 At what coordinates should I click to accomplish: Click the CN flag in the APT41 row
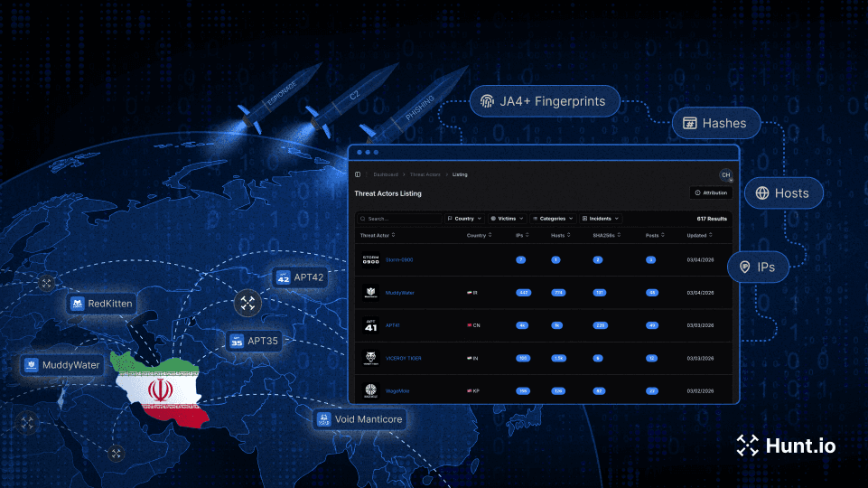click(x=470, y=325)
